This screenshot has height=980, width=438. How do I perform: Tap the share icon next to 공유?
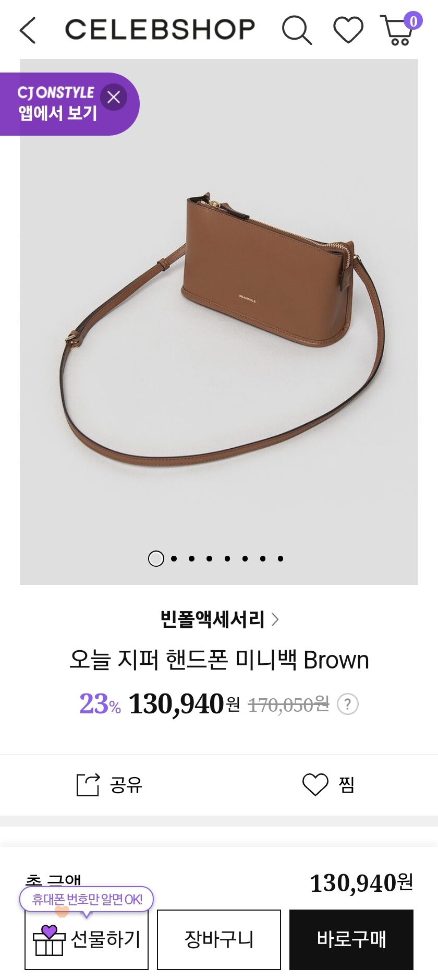88,784
